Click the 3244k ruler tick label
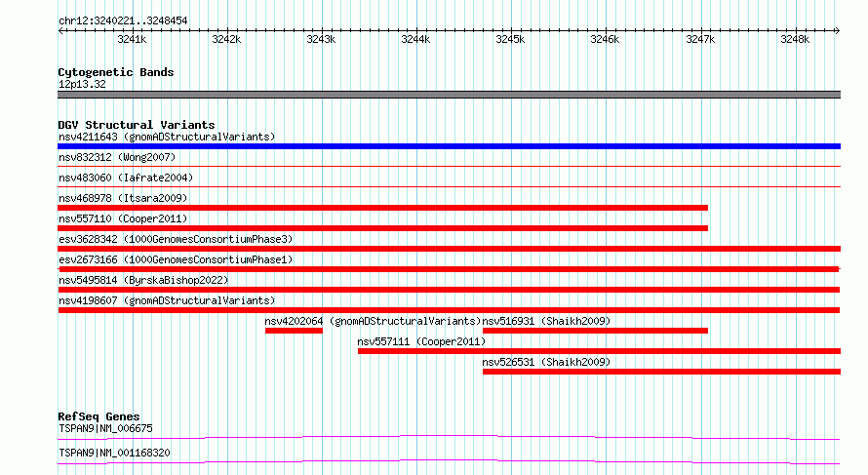This screenshot has width=868, height=475. click(x=415, y=39)
